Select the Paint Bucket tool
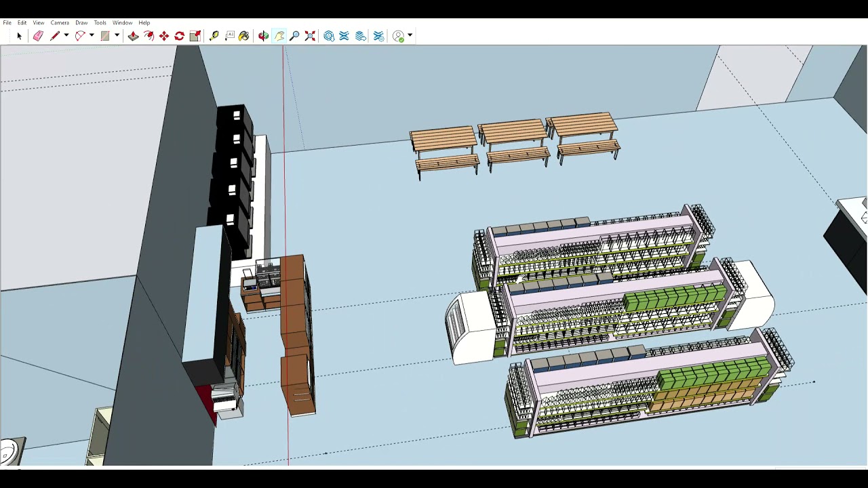The width and height of the screenshot is (868, 488). pos(244,36)
